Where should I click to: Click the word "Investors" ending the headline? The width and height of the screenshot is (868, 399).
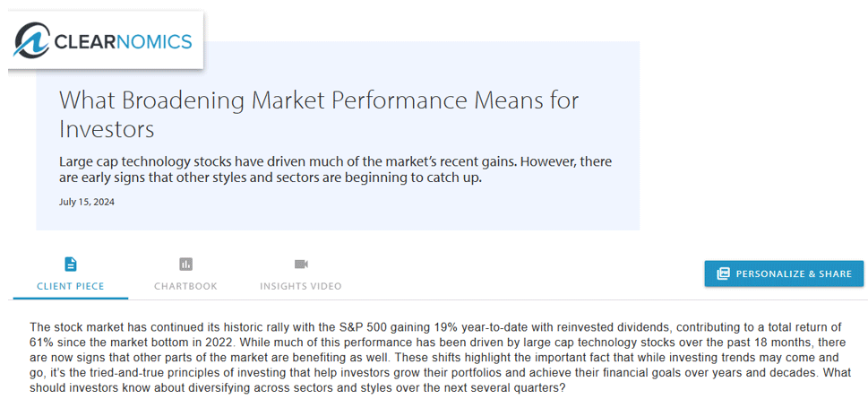(107, 130)
